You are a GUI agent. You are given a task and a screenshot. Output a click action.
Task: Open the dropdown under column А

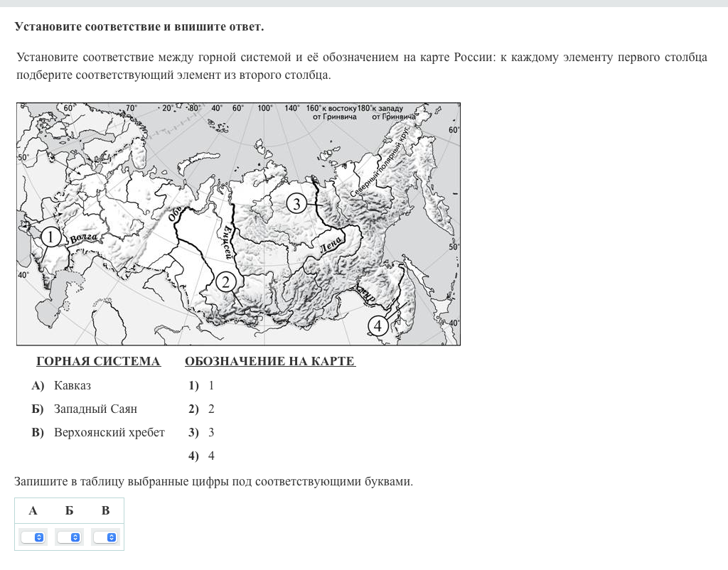coord(33,537)
